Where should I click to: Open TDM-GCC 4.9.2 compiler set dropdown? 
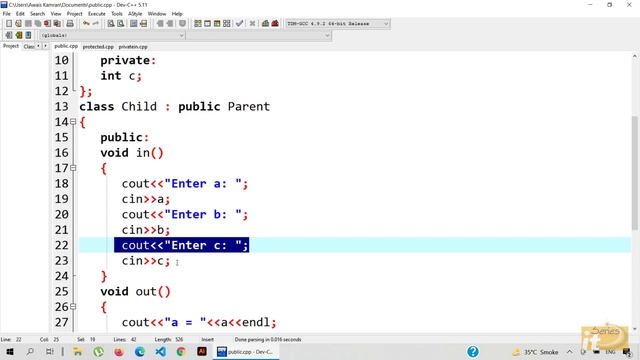pyautogui.click(x=337, y=24)
